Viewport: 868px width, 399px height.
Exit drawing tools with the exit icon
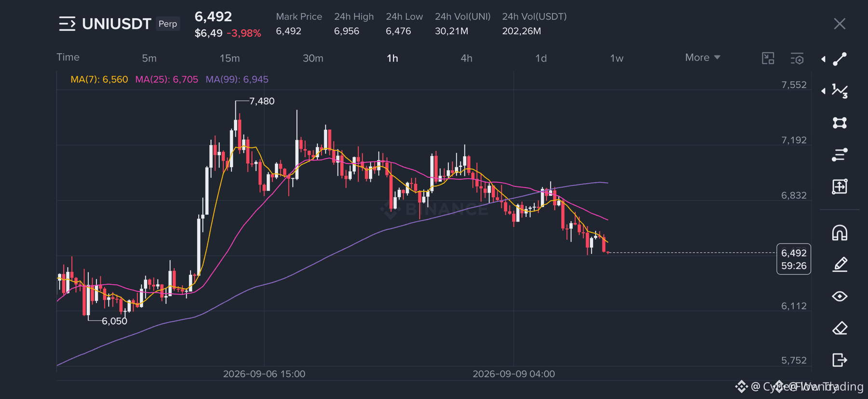[x=840, y=360]
